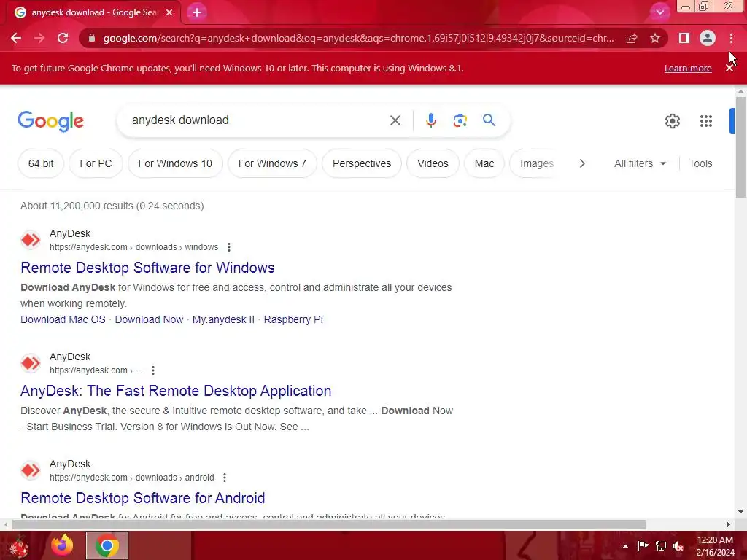Open Google quick settings gear
The height and width of the screenshot is (560, 747).
[672, 121]
